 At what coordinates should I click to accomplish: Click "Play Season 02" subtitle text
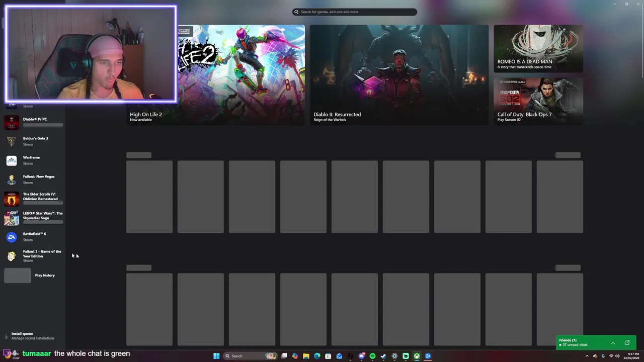[x=509, y=120]
